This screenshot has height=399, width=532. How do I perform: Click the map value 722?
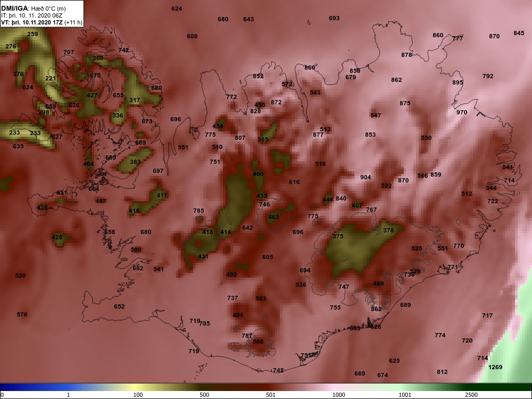point(493,201)
